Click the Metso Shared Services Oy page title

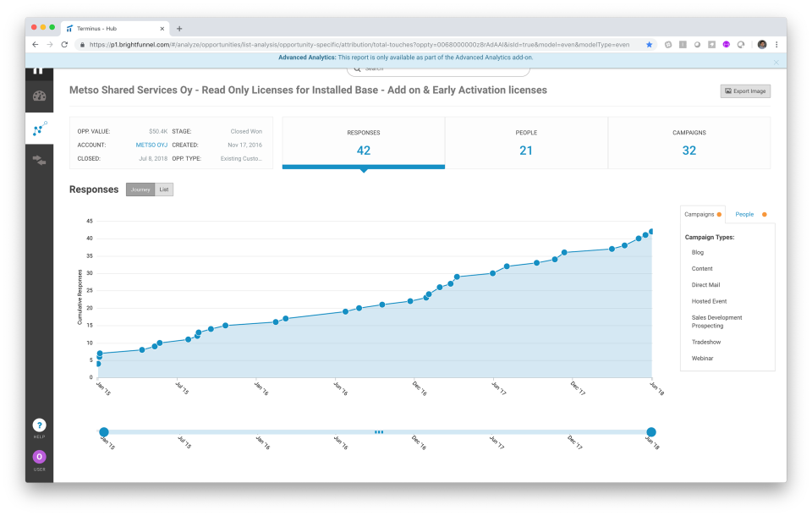[x=308, y=91]
